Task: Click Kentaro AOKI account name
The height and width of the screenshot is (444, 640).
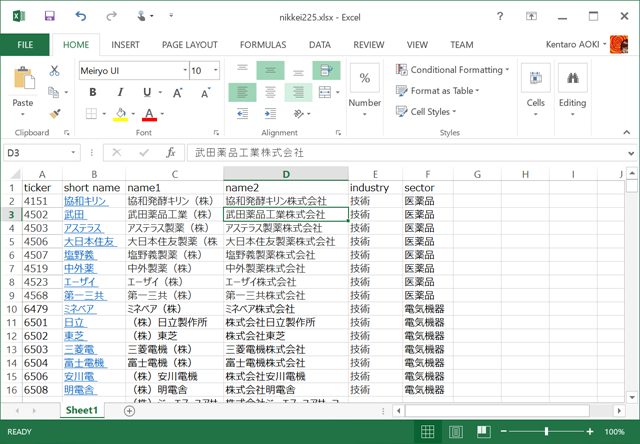Action: point(573,44)
